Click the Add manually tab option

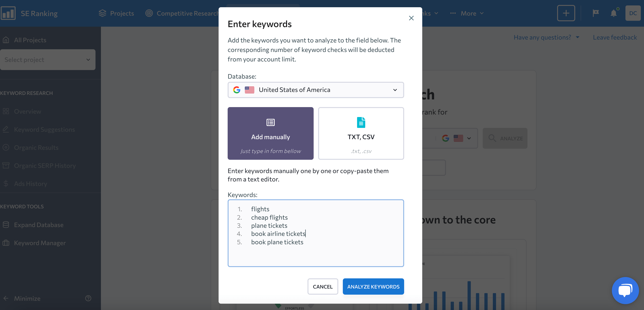271,133
